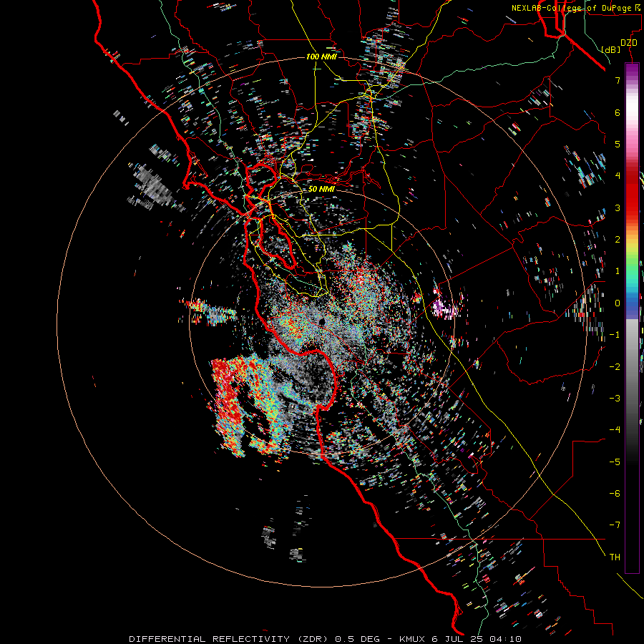Screen dimensions: 644x644
Task: Click the "3" value on color scale
Action: (618, 208)
